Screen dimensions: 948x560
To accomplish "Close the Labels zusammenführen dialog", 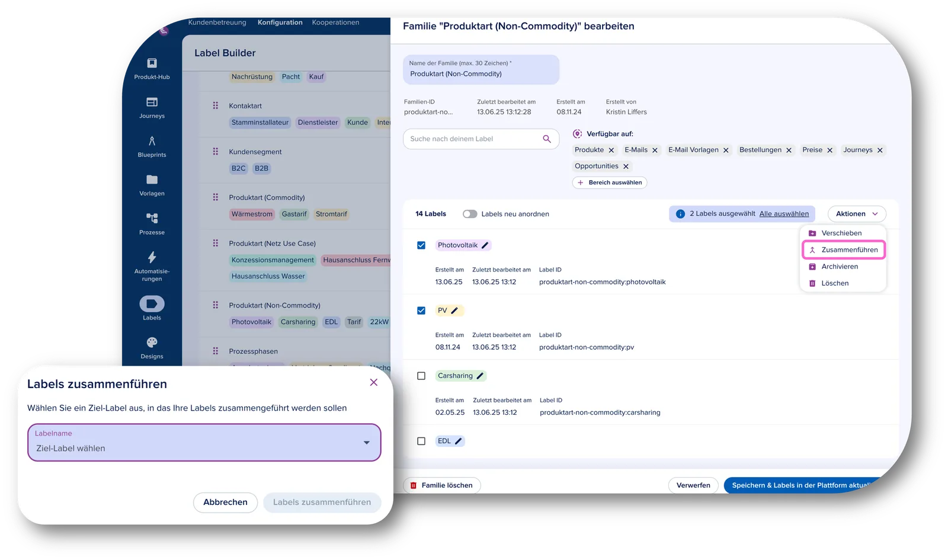I will pyautogui.click(x=373, y=382).
